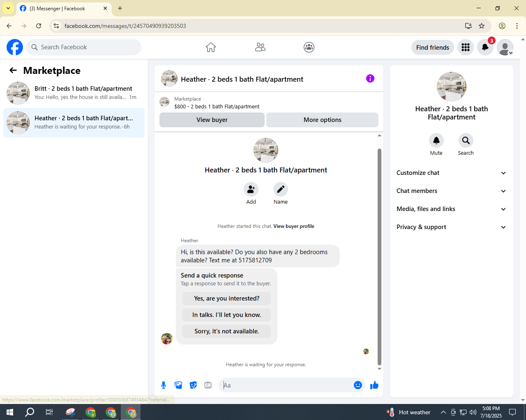The width and height of the screenshot is (526, 420).
Task: Expand Customize chat section
Action: click(x=451, y=173)
